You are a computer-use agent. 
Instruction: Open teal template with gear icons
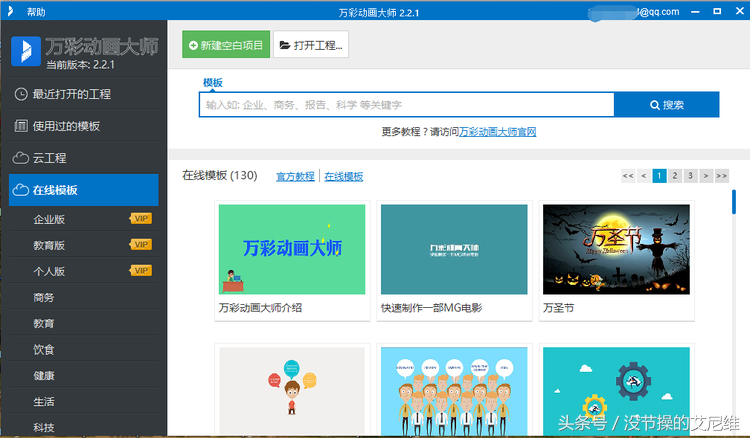616,391
